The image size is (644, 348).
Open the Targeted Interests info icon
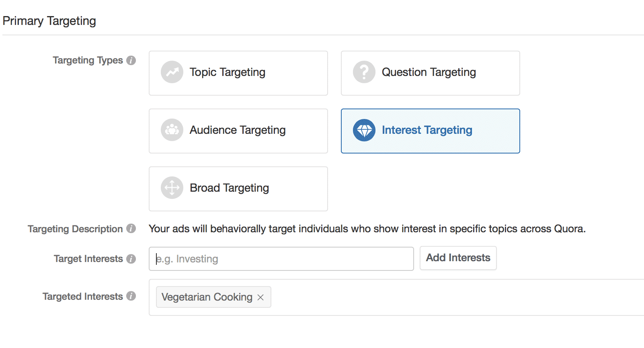point(131,296)
